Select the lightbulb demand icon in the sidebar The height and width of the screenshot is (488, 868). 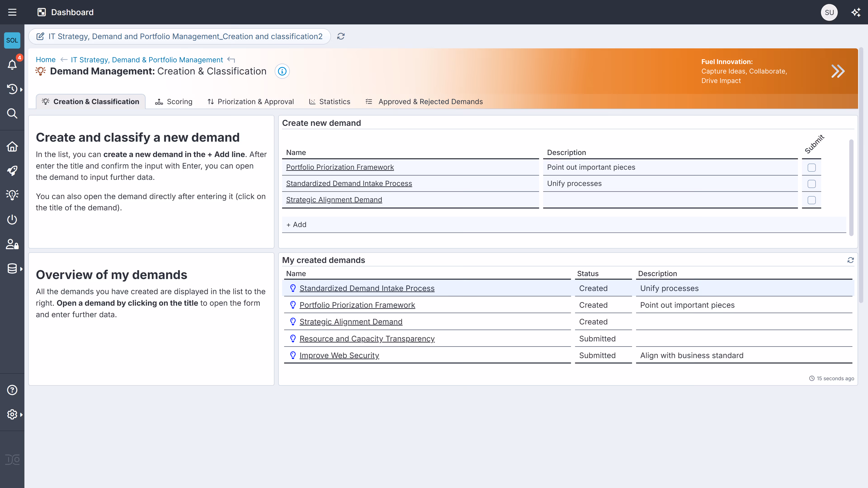click(12, 195)
